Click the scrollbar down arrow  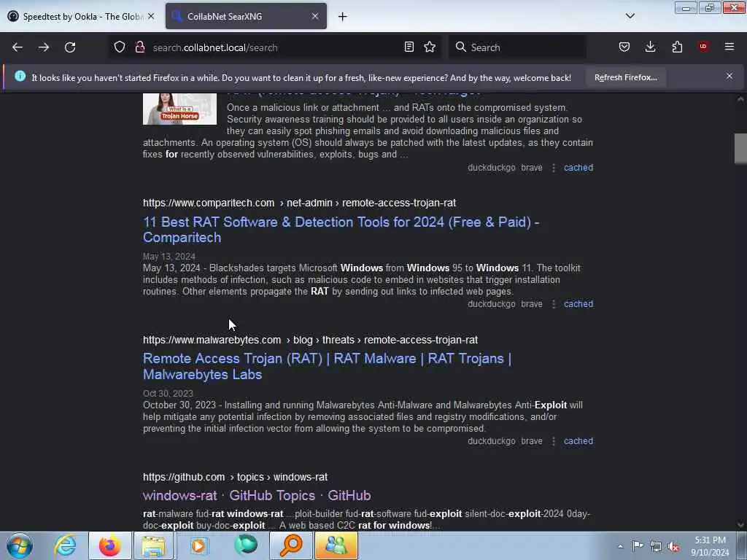click(740, 525)
